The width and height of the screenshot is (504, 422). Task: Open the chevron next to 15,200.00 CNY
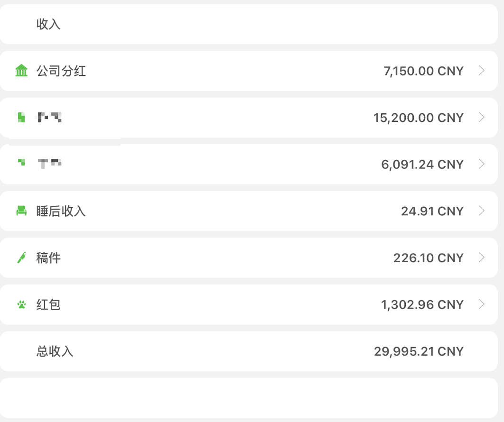(x=482, y=118)
